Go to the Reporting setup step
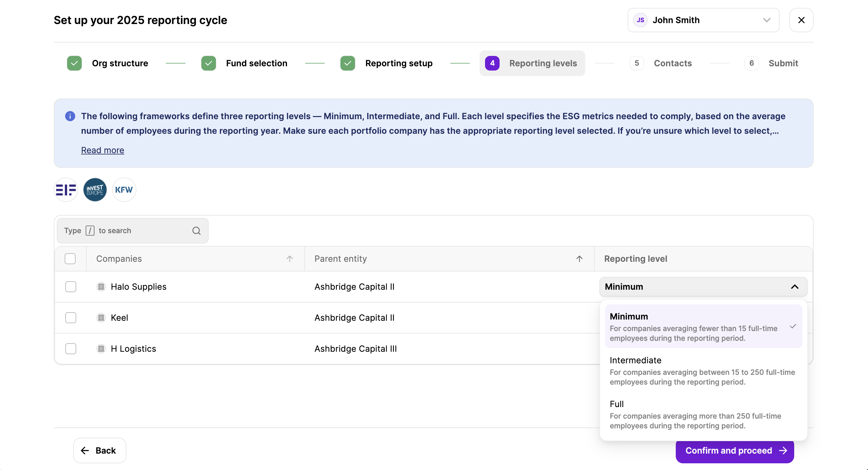Viewport: 868px width, 470px height. pos(387,63)
